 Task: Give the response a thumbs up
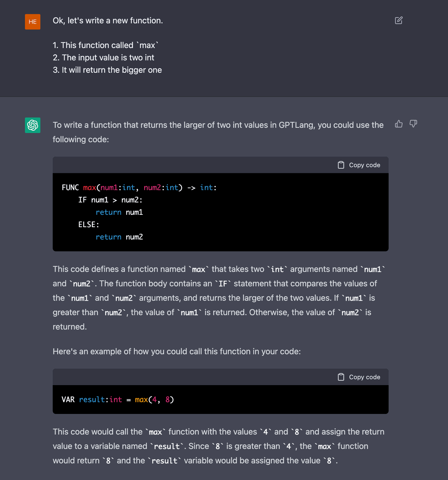tap(399, 124)
